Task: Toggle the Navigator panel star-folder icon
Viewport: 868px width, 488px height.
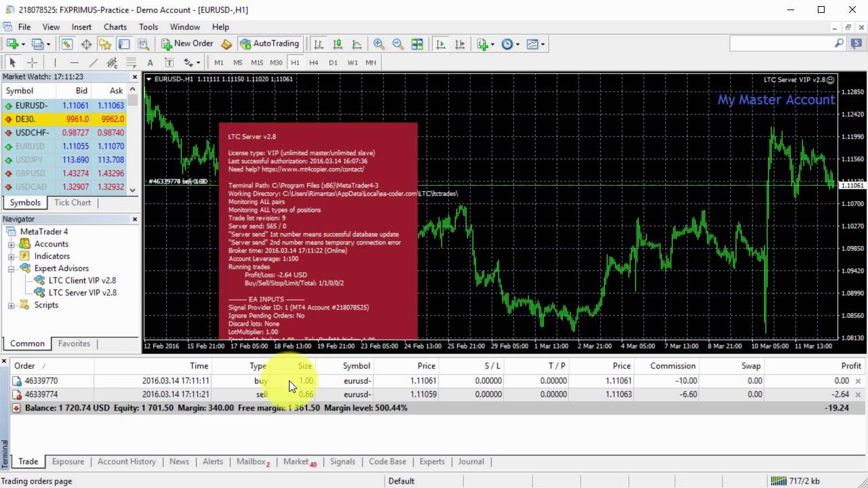Action: coord(105,44)
